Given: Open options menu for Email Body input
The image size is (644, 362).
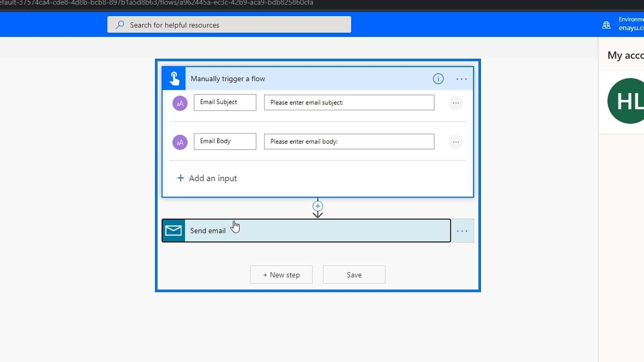Looking at the screenshot, I should point(456,142).
